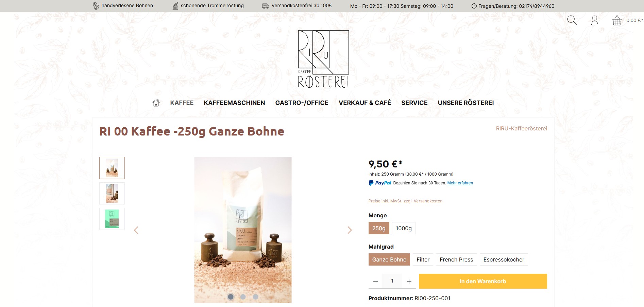Jump to second slide dot indicator
The height and width of the screenshot is (307, 644).
coord(243,297)
